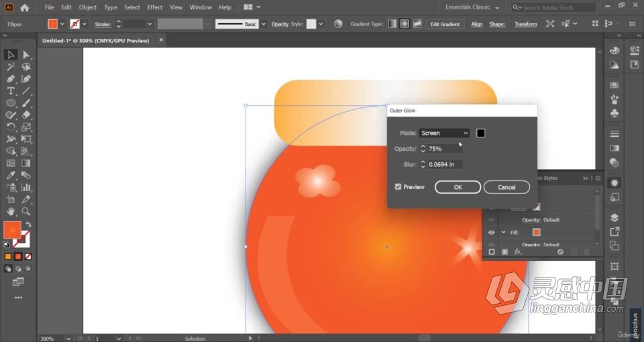Viewport: 644px width, 342px height.
Task: Select Linear Gradient type button
Action: (392, 24)
